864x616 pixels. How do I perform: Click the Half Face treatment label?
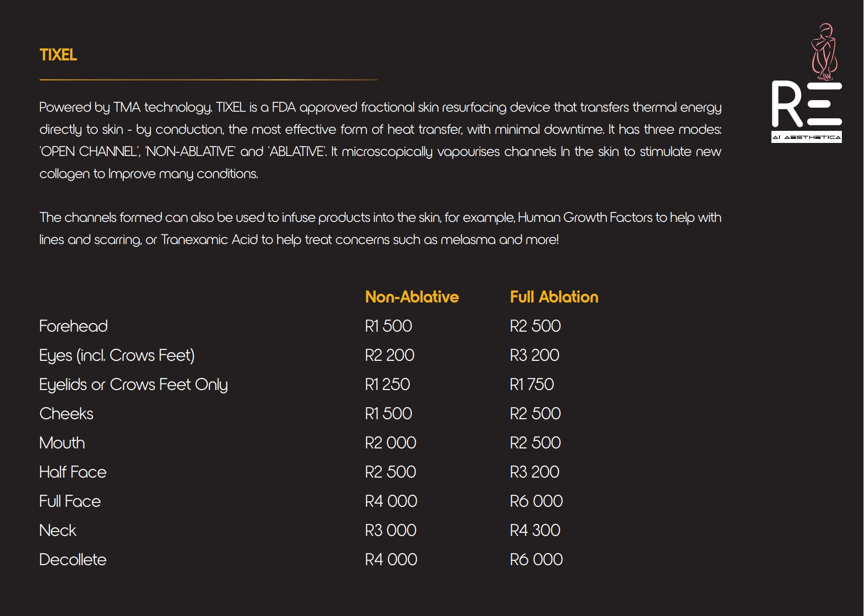73,472
